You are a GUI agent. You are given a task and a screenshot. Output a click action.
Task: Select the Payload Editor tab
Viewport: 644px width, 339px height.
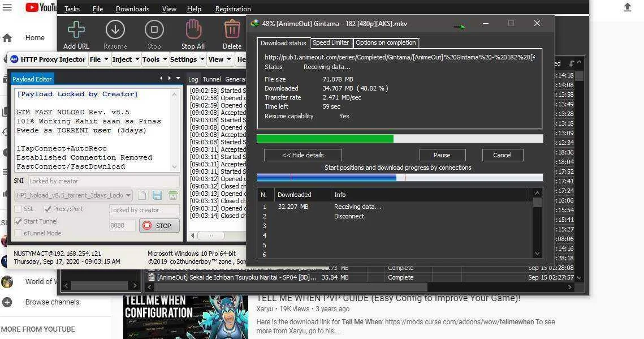tap(32, 79)
